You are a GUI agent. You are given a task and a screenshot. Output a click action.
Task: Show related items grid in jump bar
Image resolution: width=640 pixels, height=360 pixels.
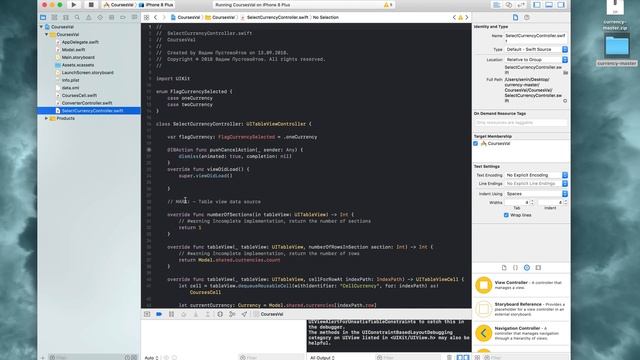(147, 18)
